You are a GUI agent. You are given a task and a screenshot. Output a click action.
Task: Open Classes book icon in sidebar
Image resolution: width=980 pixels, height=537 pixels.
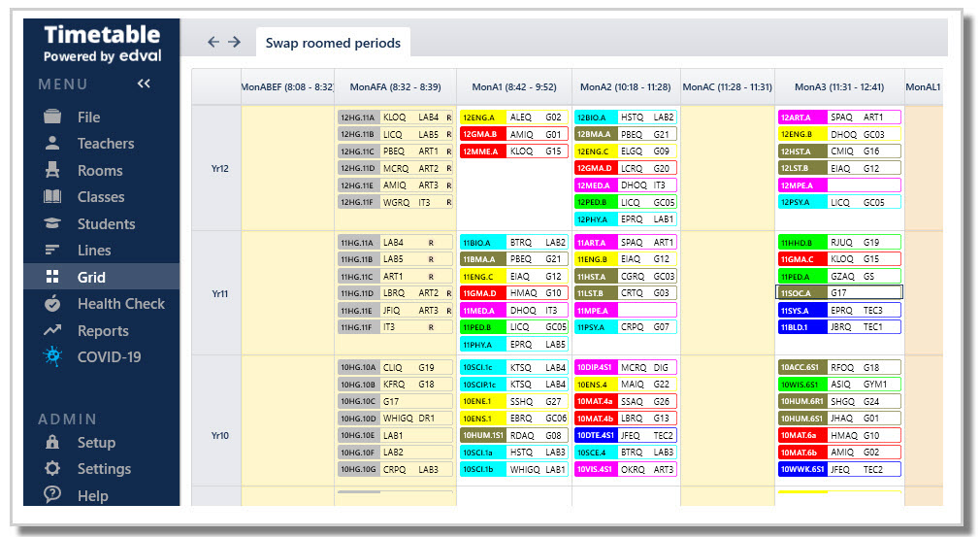pyautogui.click(x=52, y=197)
